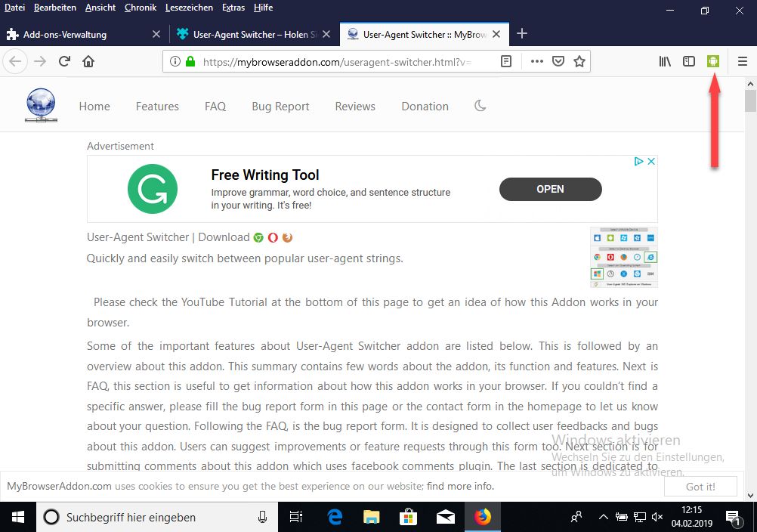Open the FAQ page link
The height and width of the screenshot is (532, 757).
(215, 107)
